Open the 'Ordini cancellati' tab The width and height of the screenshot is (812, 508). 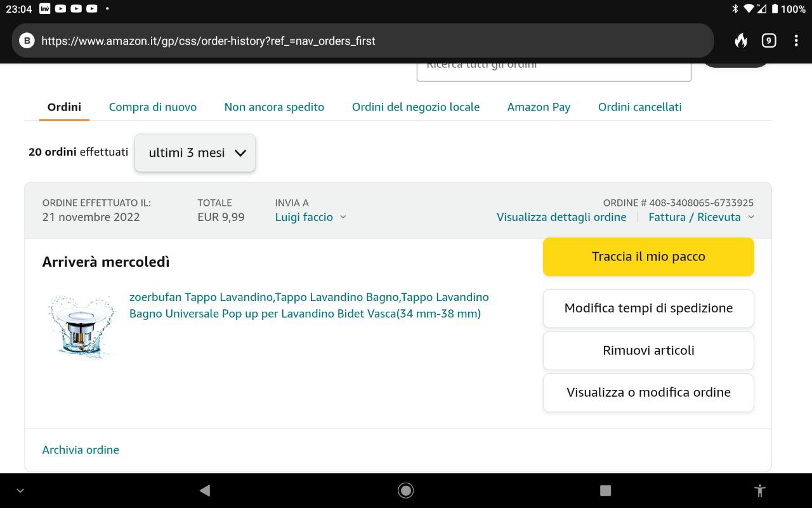point(639,107)
